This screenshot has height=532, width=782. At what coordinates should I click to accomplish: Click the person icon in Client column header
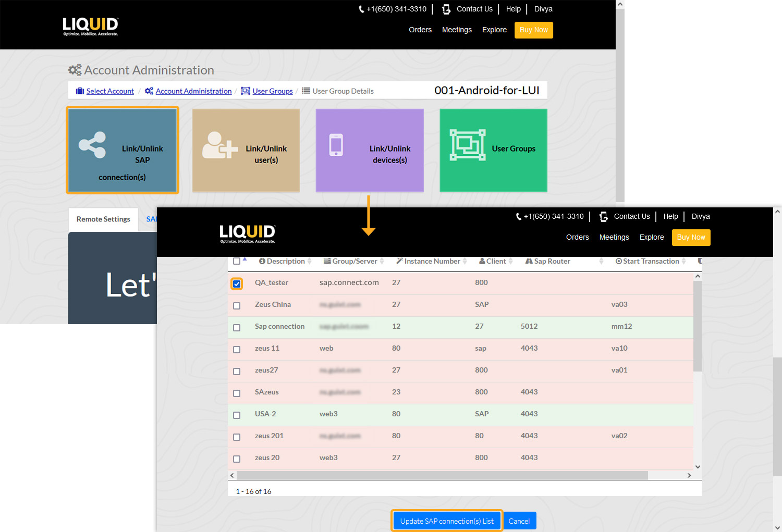coord(482,261)
